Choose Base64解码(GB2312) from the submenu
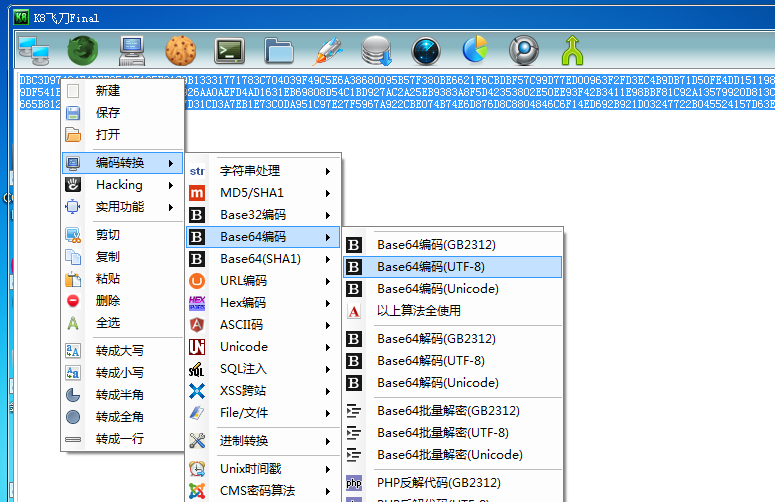This screenshot has width=775, height=502. click(436, 339)
